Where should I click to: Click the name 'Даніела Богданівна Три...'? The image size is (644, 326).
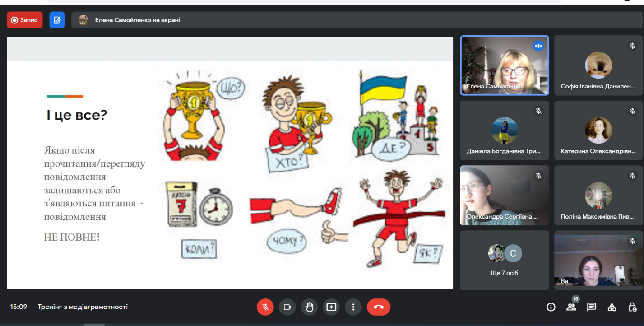(504, 151)
